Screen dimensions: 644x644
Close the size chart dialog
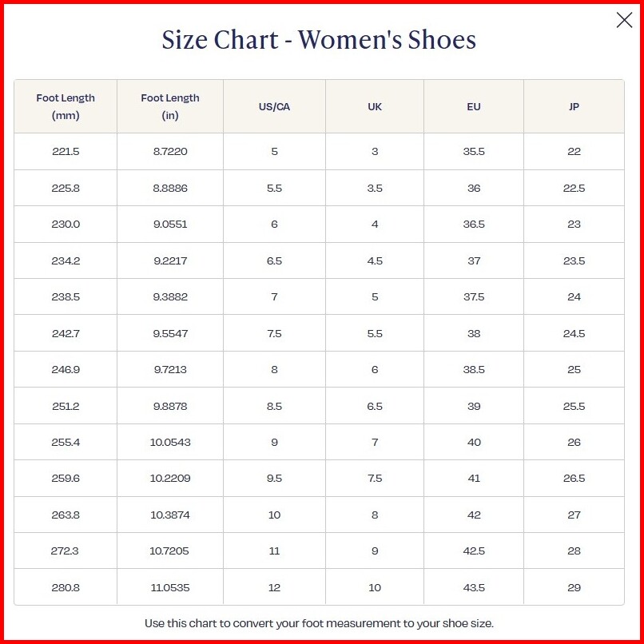(x=624, y=21)
